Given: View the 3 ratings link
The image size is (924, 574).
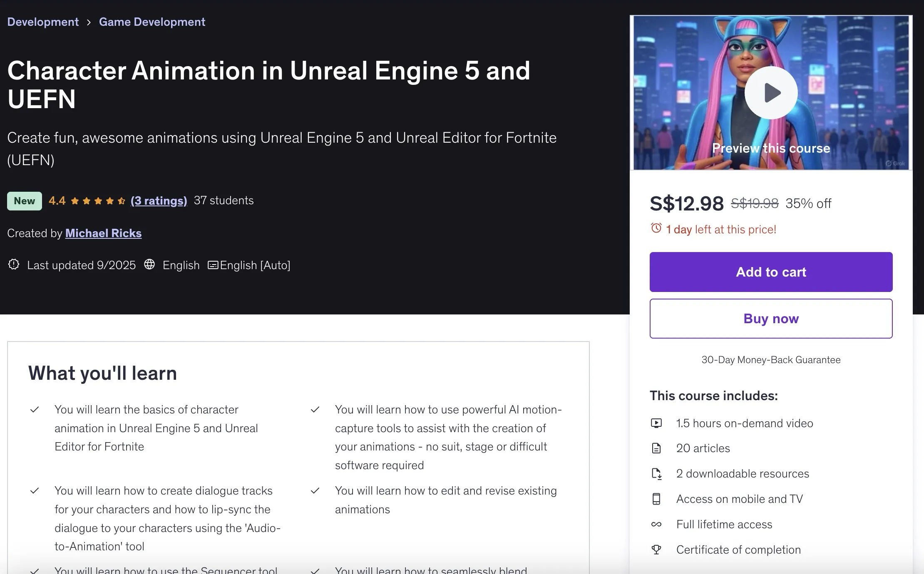Looking at the screenshot, I should 159,201.
